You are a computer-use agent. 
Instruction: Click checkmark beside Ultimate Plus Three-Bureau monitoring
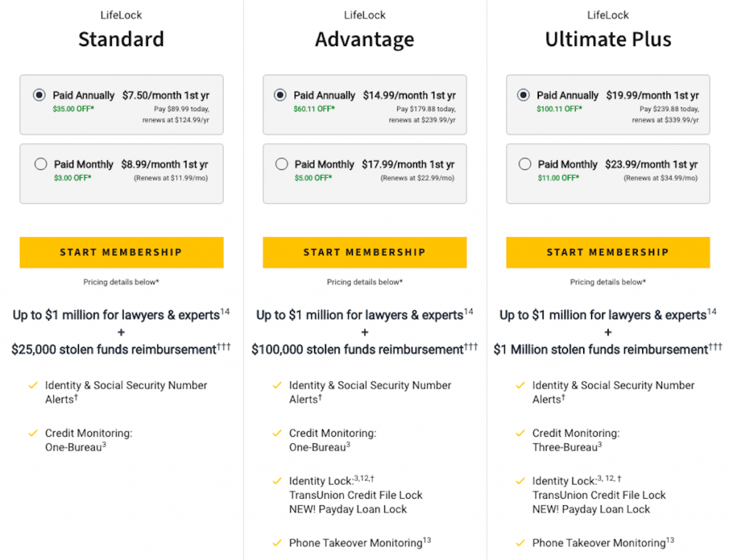tap(520, 433)
